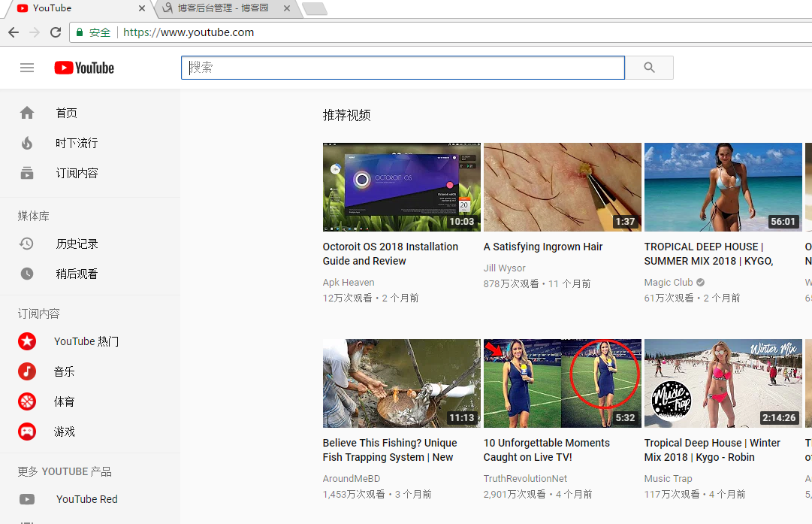This screenshot has height=524, width=812.
Task: Visit Apk Heaven channel
Action: click(349, 283)
